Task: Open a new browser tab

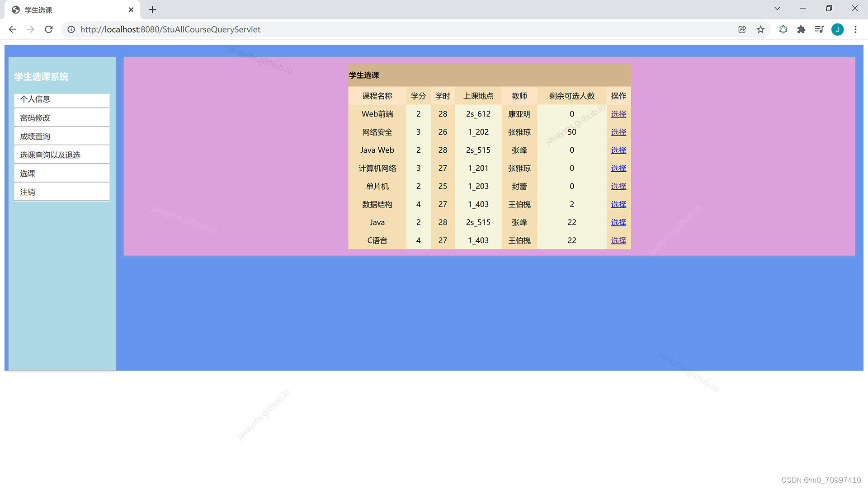Action: click(152, 9)
